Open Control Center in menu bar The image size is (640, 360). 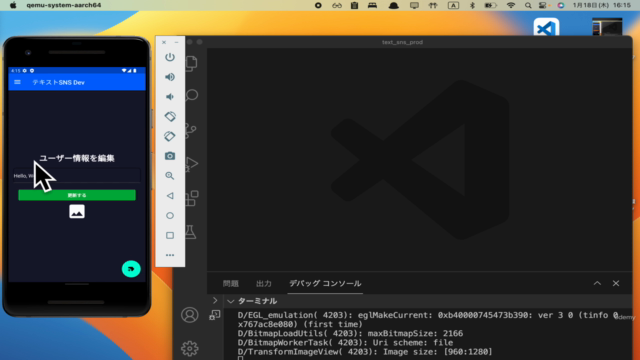[543, 5]
